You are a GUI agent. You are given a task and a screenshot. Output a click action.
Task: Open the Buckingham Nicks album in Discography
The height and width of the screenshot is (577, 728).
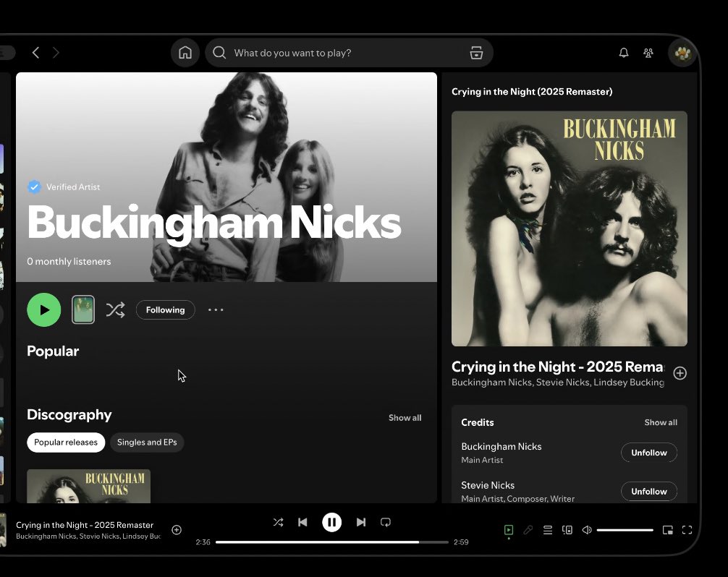point(89,486)
